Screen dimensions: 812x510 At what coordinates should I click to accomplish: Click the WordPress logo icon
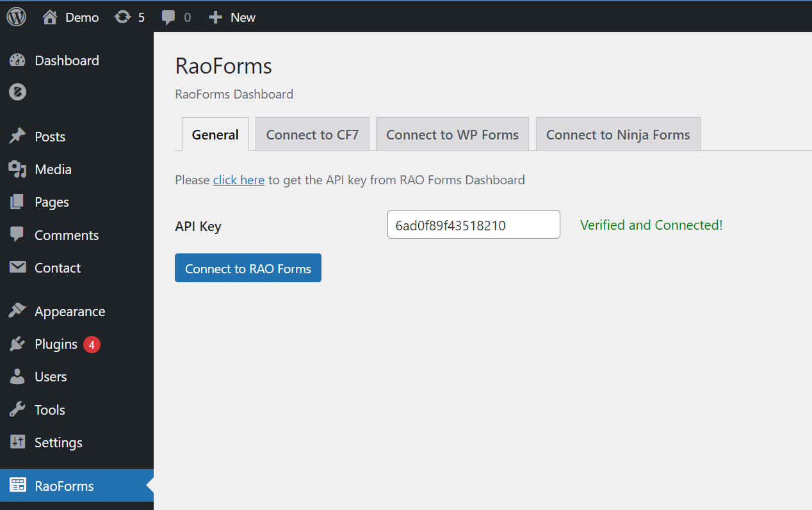17,17
